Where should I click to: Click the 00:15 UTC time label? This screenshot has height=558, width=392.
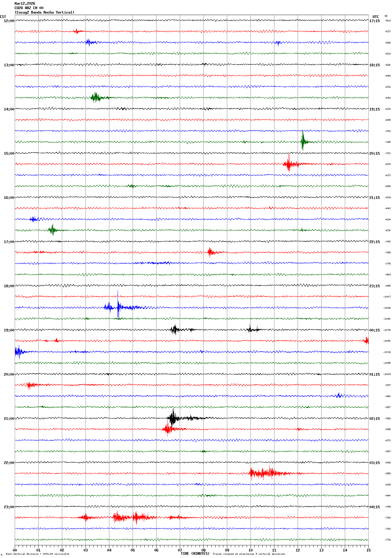point(374,330)
